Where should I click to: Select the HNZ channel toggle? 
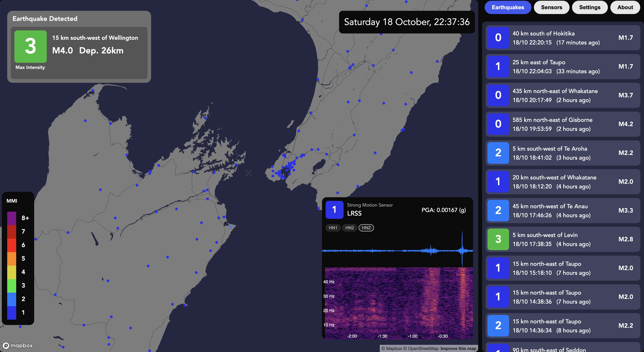[x=366, y=228]
